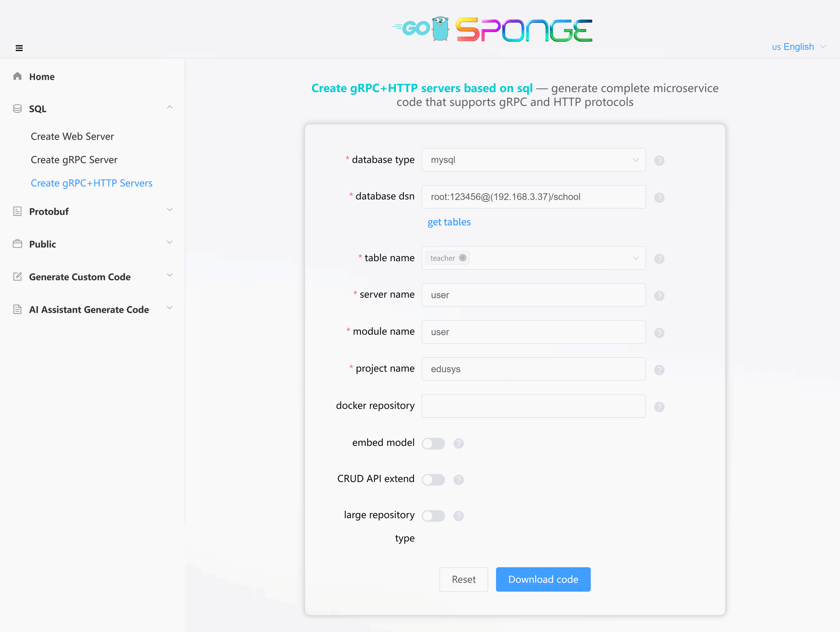Click the help icon next to table name
The height and width of the screenshot is (632, 840).
click(x=659, y=258)
